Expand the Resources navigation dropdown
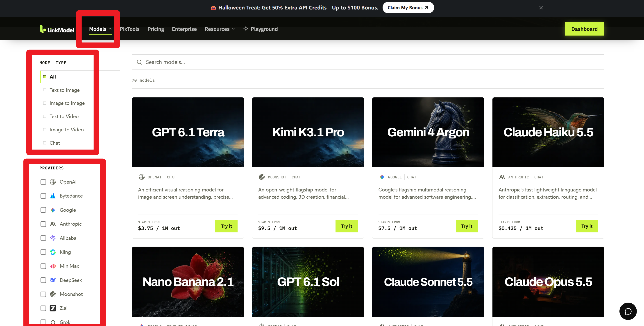The image size is (644, 326). pos(220,29)
